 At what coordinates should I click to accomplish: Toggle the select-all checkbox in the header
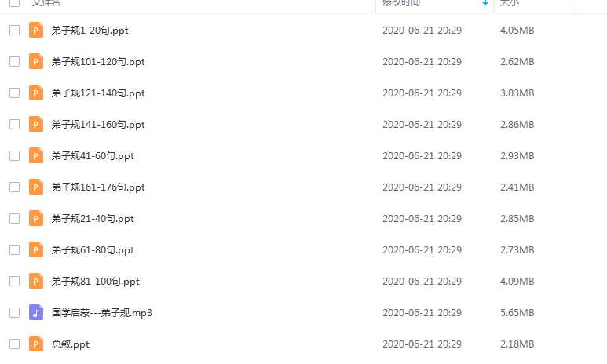tap(14, 2)
